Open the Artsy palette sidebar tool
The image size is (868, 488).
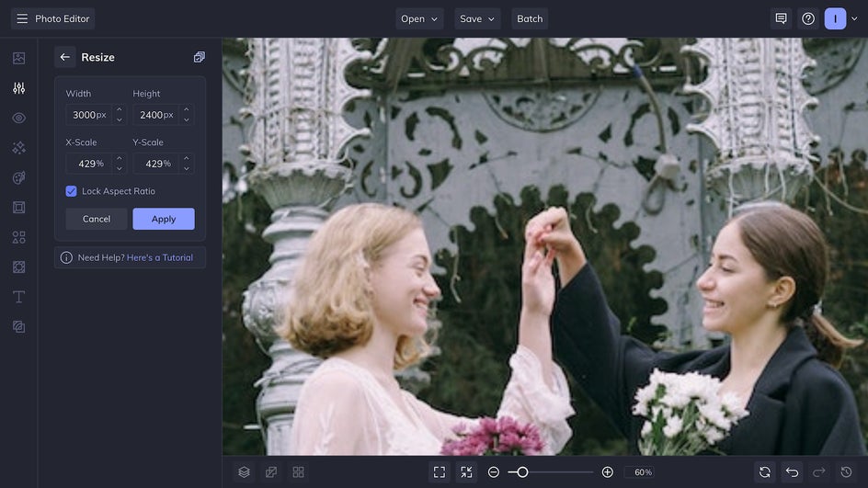(18, 177)
